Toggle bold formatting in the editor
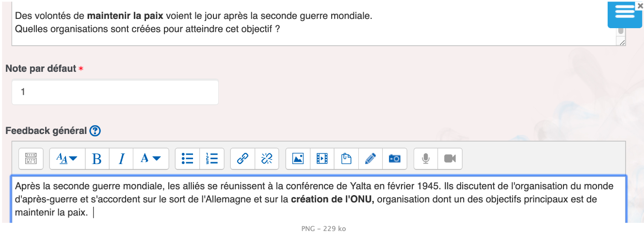 [97, 159]
